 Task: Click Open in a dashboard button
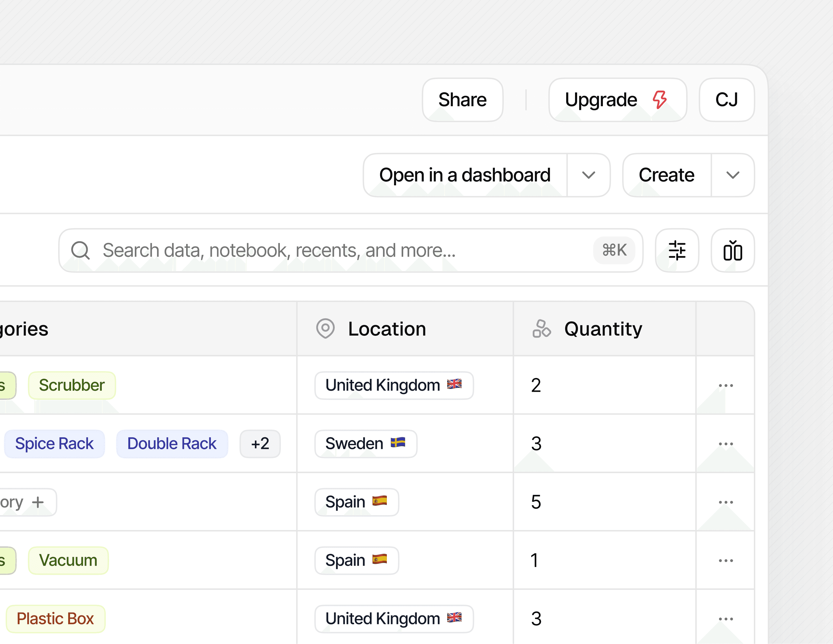(x=465, y=175)
